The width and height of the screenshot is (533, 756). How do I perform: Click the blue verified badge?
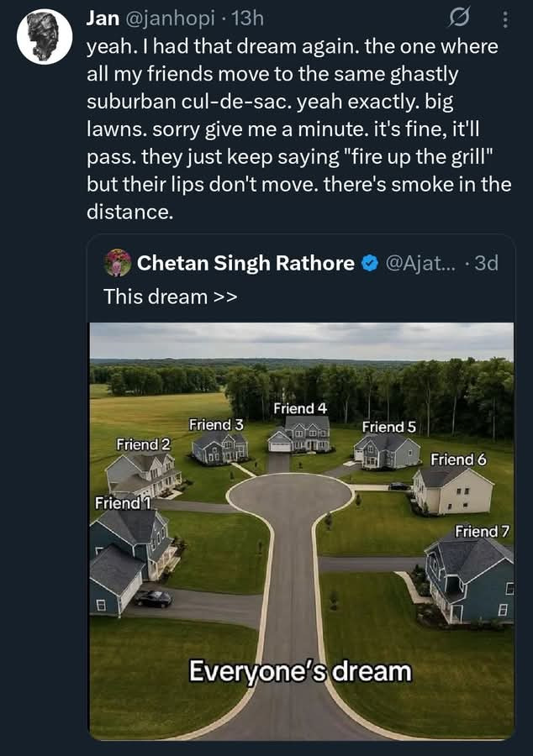(x=369, y=263)
